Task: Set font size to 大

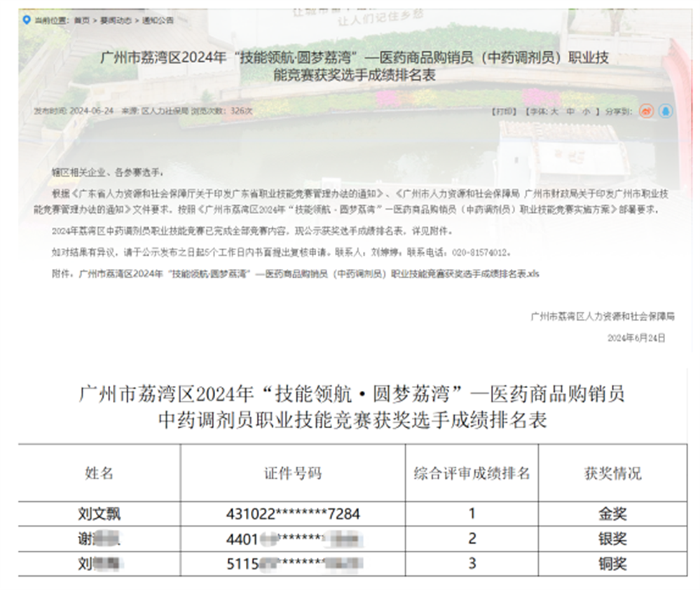Action: click(554, 111)
